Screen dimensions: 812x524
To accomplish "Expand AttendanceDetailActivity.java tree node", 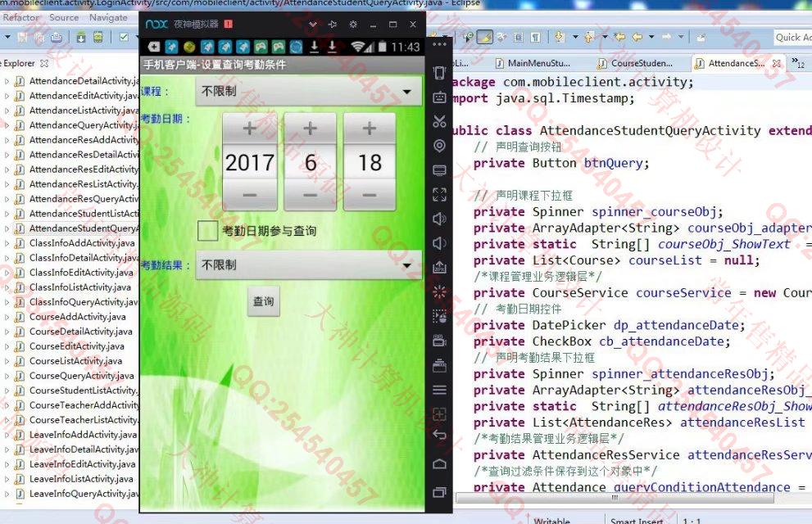I will click(7, 81).
